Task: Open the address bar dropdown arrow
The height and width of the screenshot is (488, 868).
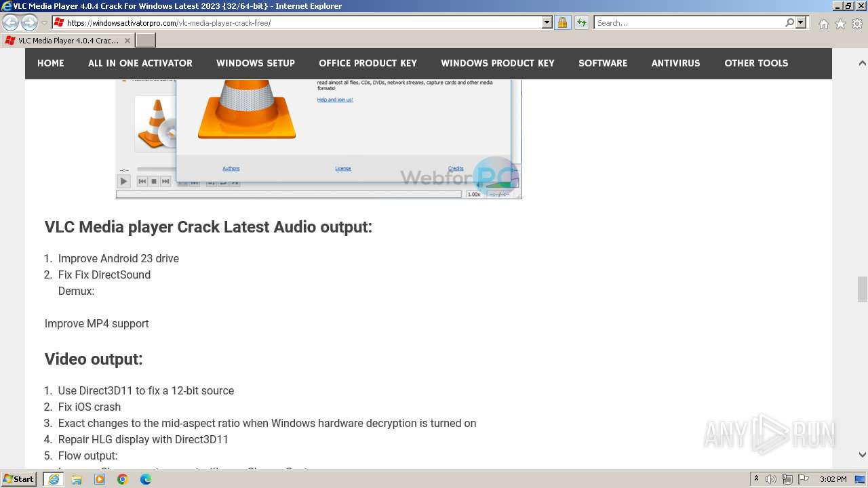Action: click(547, 22)
